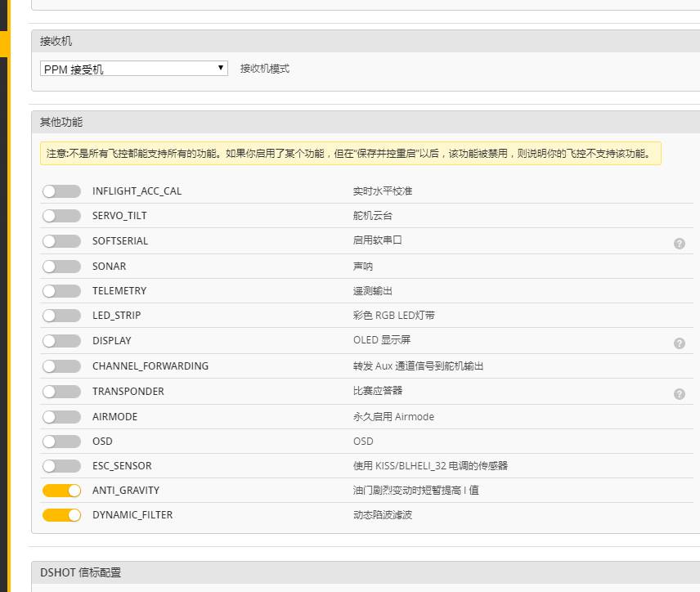Switch on the permanent AIRMODE toggle
This screenshot has height=592, width=700.
61,417
